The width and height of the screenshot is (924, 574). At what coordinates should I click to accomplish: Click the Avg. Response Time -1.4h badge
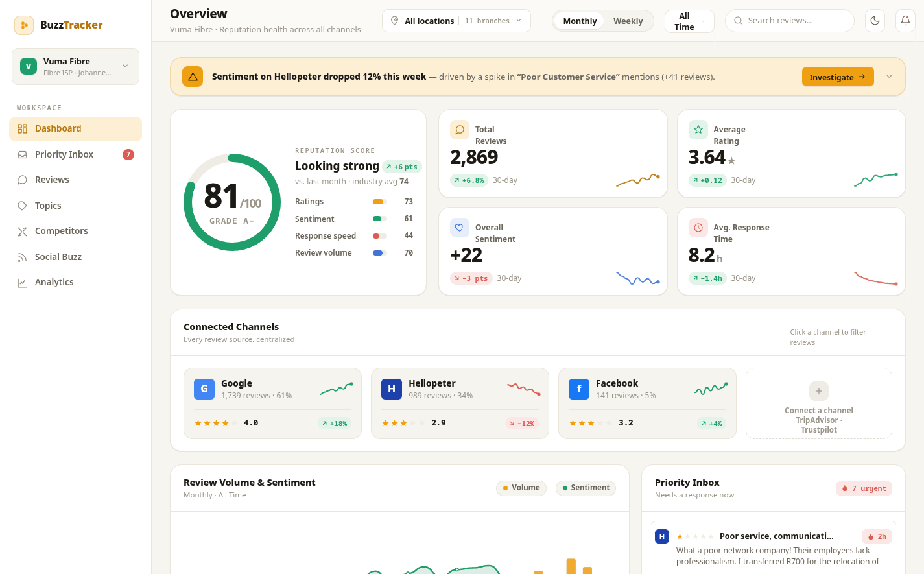coord(707,278)
